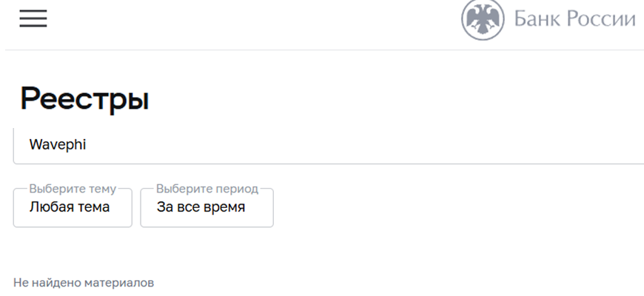Place cursor after Wavephi query text
The height and width of the screenshot is (296, 644).
(87, 145)
